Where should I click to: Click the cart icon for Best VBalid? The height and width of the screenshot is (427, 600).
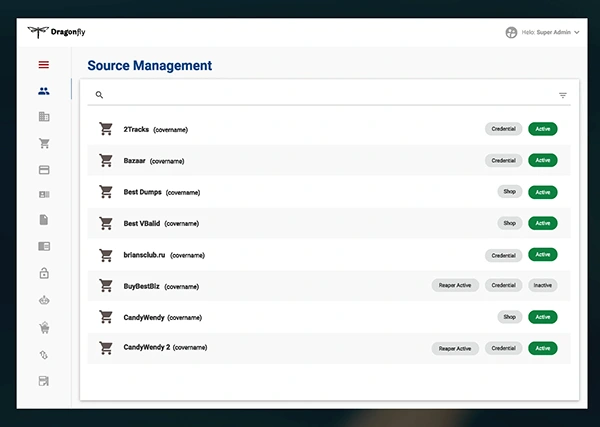[x=106, y=223]
